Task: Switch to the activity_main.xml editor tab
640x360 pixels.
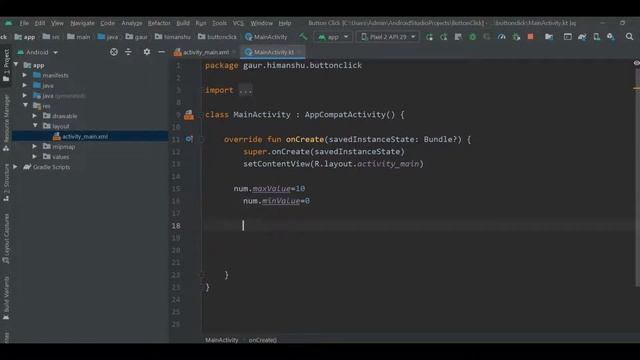Action: click(204, 52)
